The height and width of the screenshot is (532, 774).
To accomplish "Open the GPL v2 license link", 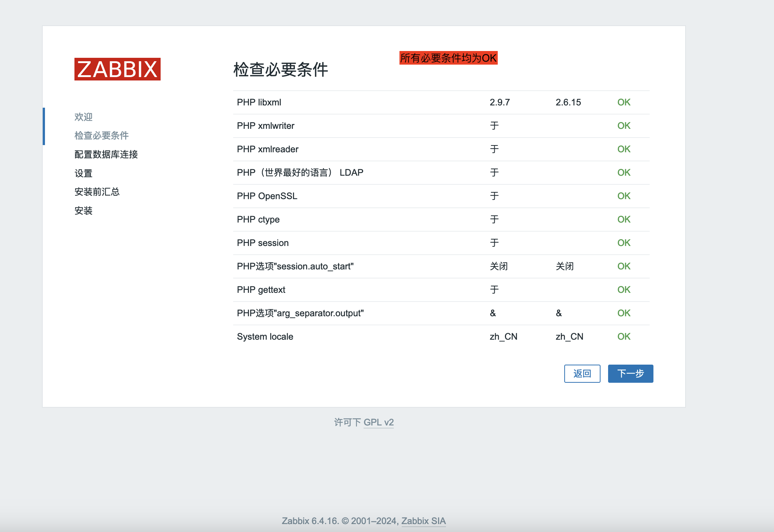I will tap(379, 422).
